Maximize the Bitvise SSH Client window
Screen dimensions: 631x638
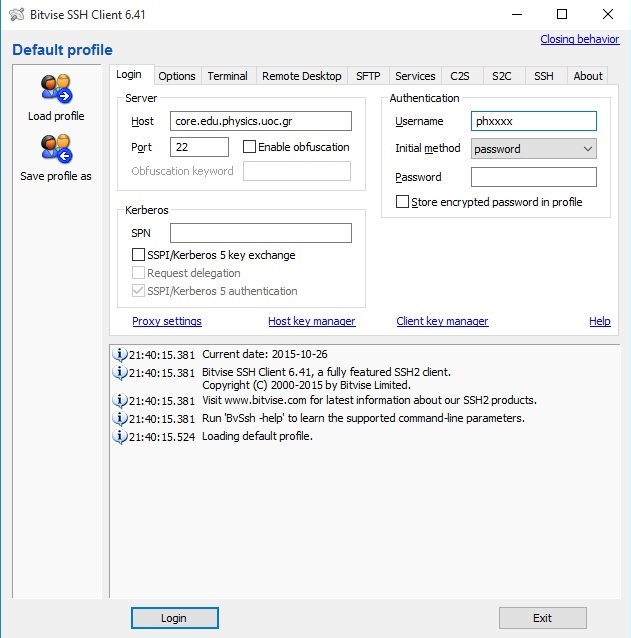[562, 15]
